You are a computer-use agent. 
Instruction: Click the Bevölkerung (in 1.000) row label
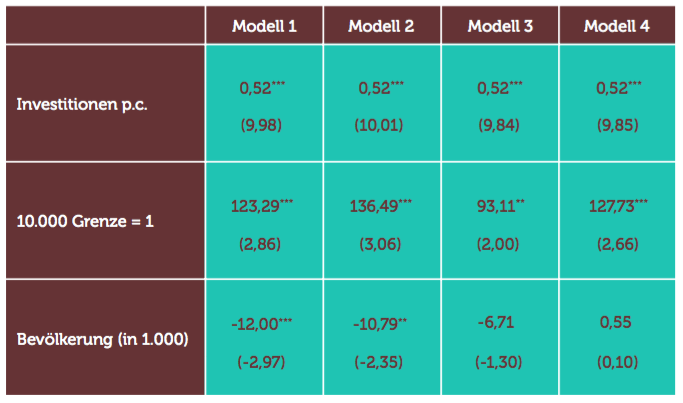click(103, 339)
